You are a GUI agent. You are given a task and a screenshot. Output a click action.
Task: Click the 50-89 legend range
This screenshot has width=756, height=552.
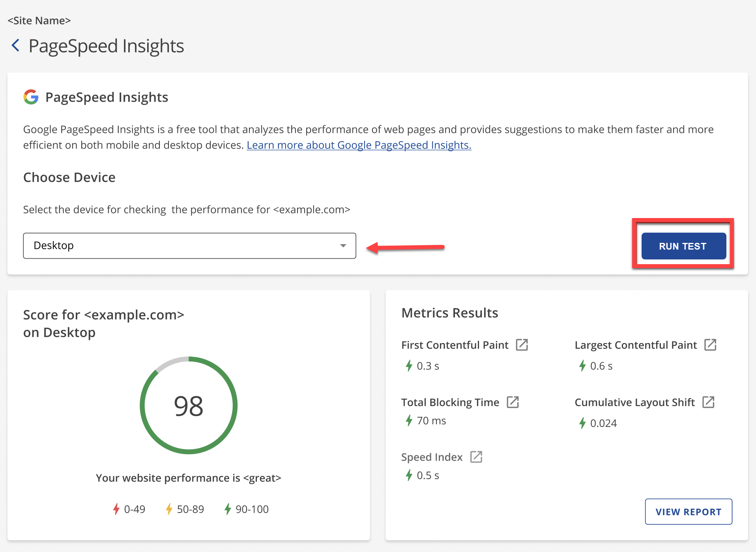point(190,509)
